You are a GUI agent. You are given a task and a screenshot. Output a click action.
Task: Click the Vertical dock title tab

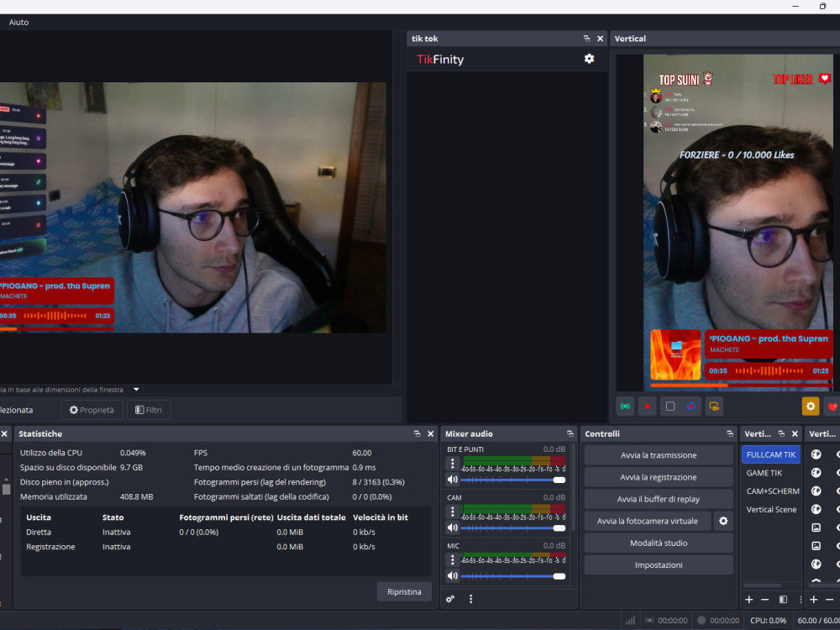pos(630,39)
